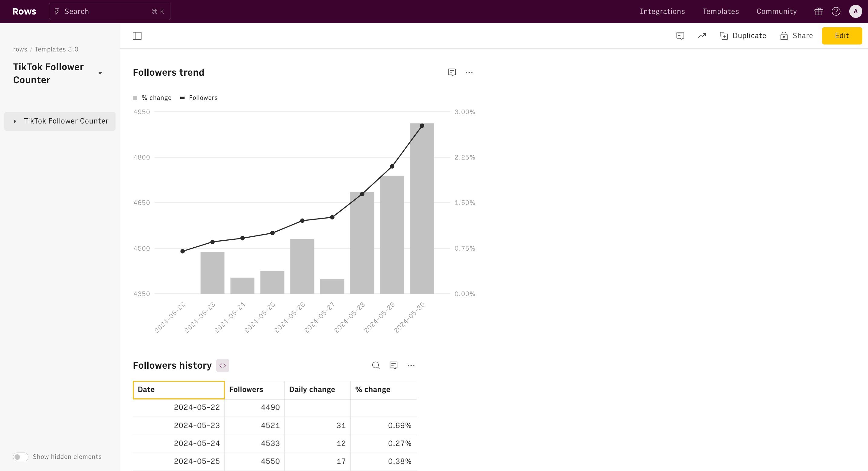This screenshot has height=471, width=868.
Task: Click the 2024-05-28 bar in chart
Action: coord(362,243)
